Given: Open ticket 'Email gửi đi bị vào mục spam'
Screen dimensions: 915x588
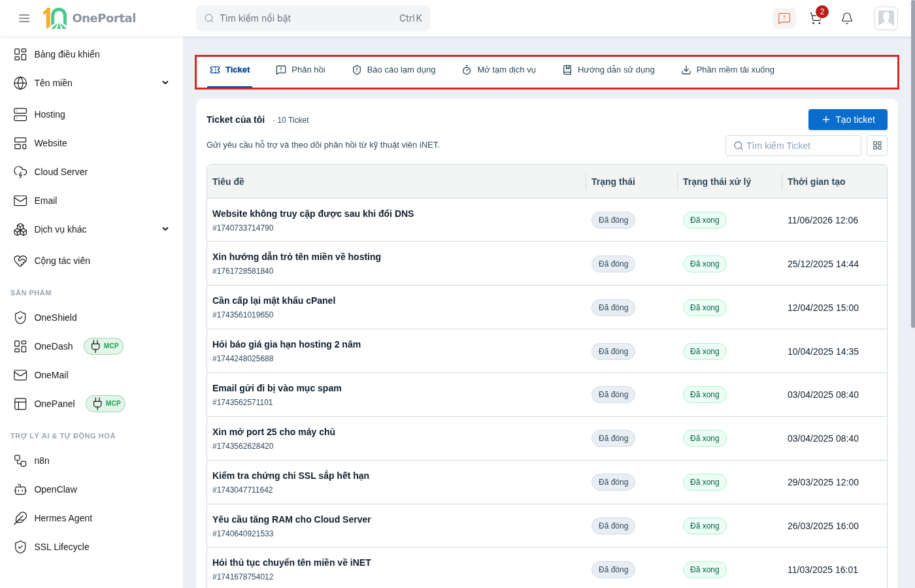Looking at the screenshot, I should click(277, 388).
